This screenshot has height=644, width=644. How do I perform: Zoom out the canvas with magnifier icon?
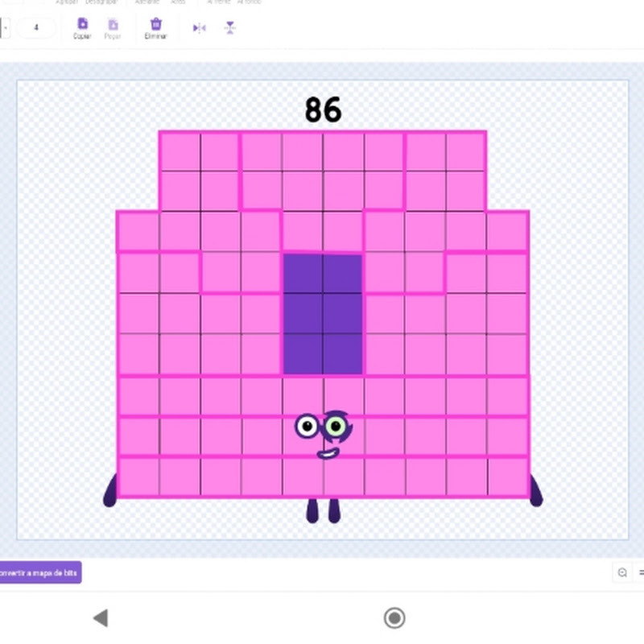pos(622,572)
